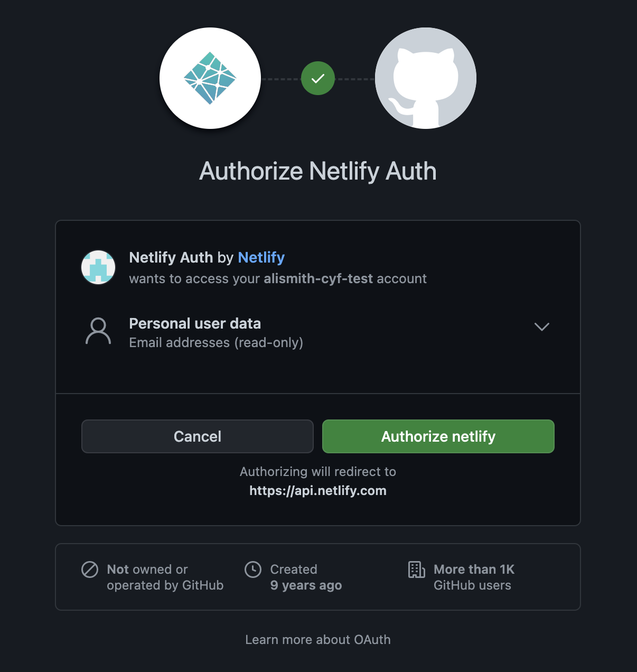The width and height of the screenshot is (637, 672).
Task: Click the prohibited icon near Not owned
Action: [x=89, y=570]
